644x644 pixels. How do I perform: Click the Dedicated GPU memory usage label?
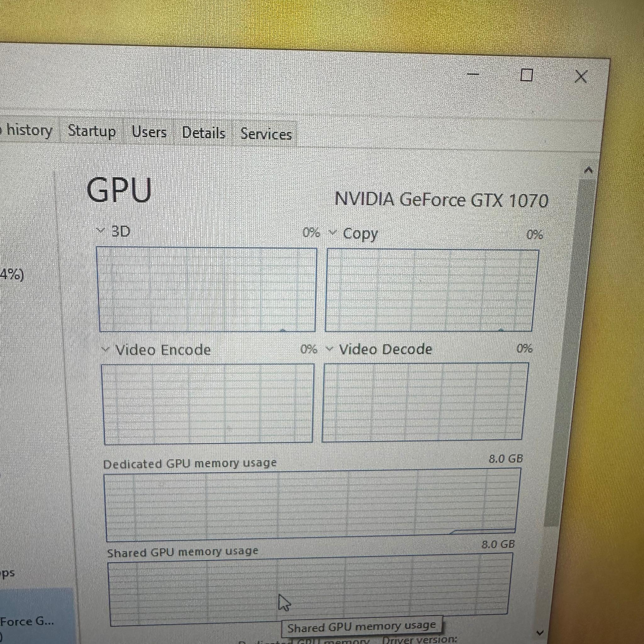(x=190, y=463)
